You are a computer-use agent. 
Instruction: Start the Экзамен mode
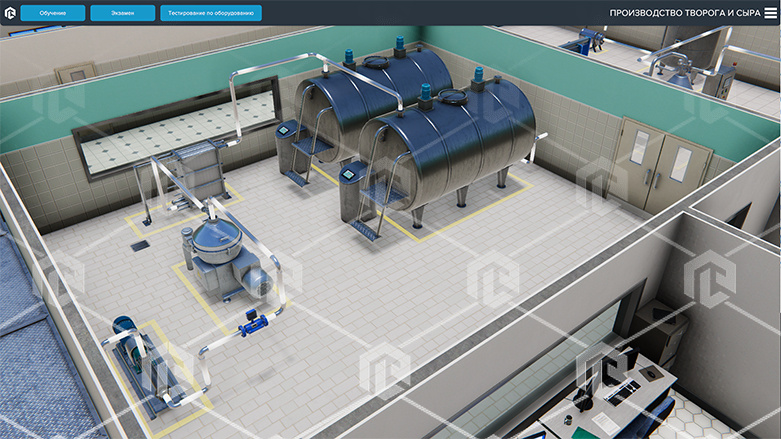[x=122, y=13]
